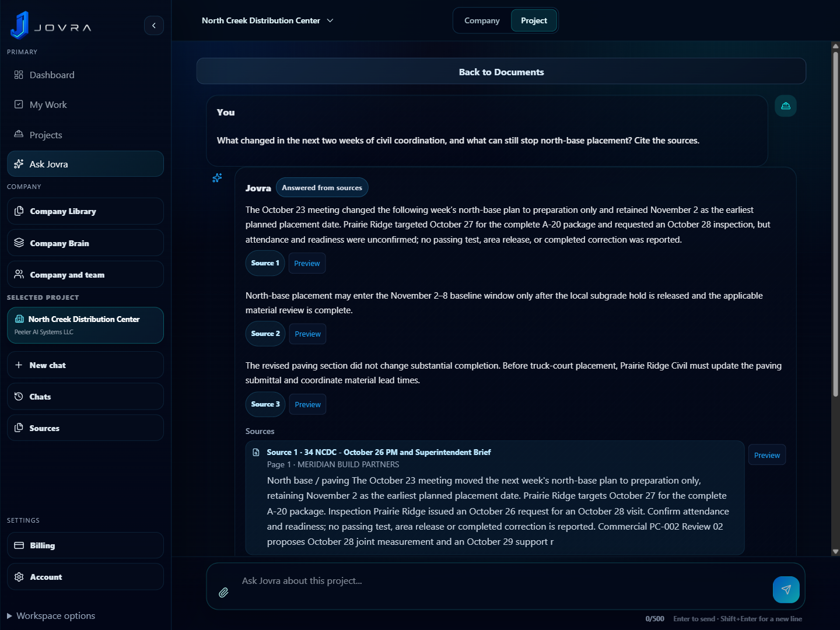Click Preview next to the Source 1 card

(x=766, y=455)
